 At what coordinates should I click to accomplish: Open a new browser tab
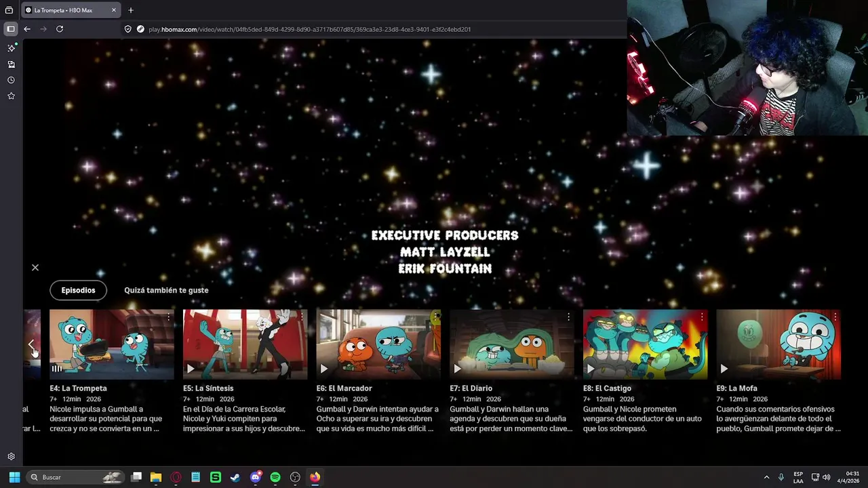click(x=131, y=10)
